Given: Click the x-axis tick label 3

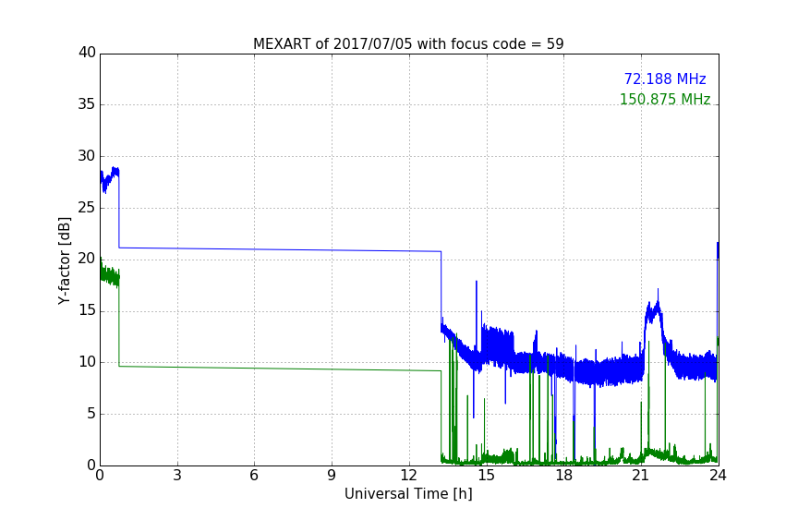Looking at the screenshot, I should [x=177, y=476].
